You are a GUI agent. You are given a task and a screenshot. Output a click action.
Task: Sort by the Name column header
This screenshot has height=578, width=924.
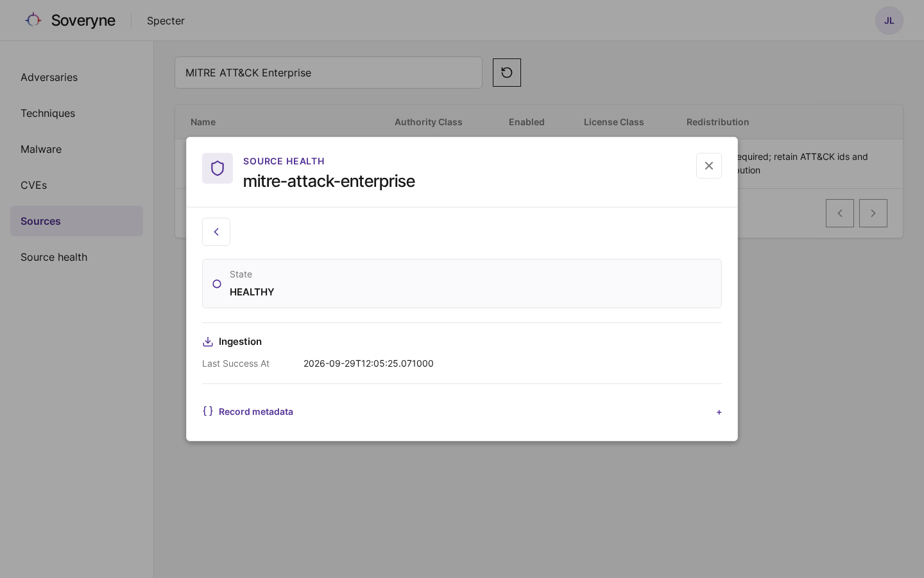203,122
